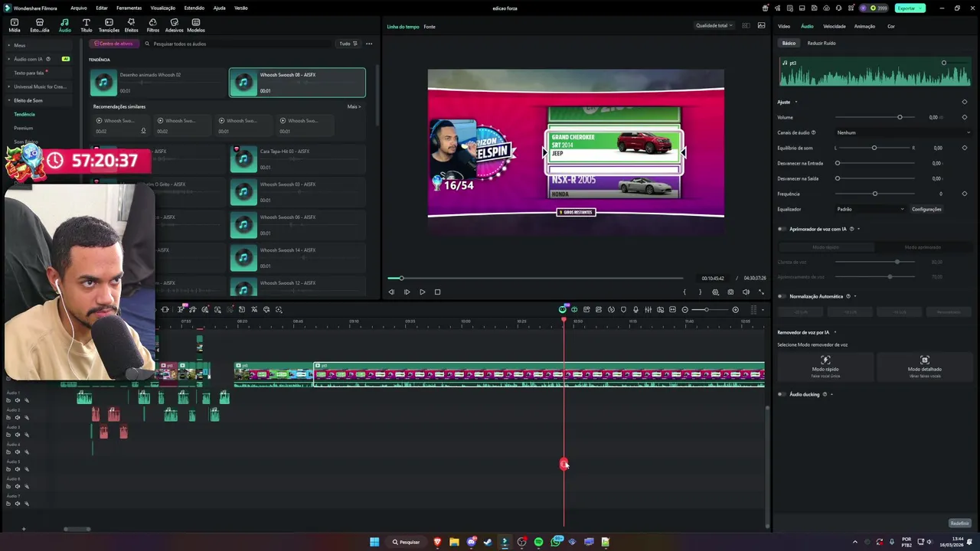This screenshot has width=980, height=551.
Task: Open the Efeitos panel
Action: pos(131,25)
